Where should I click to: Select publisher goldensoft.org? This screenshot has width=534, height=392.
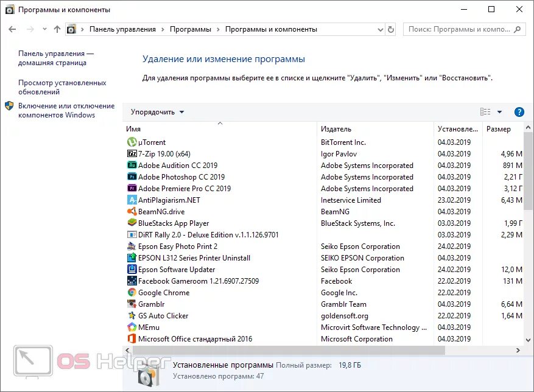(x=344, y=316)
